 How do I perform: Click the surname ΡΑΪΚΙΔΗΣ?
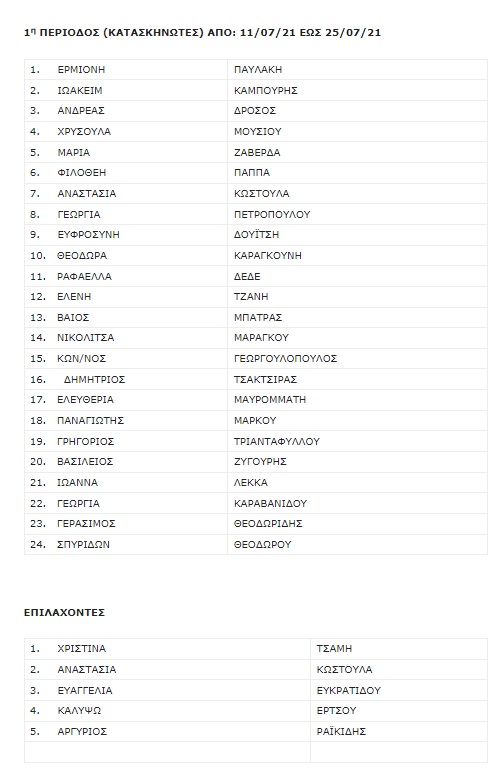341,732
